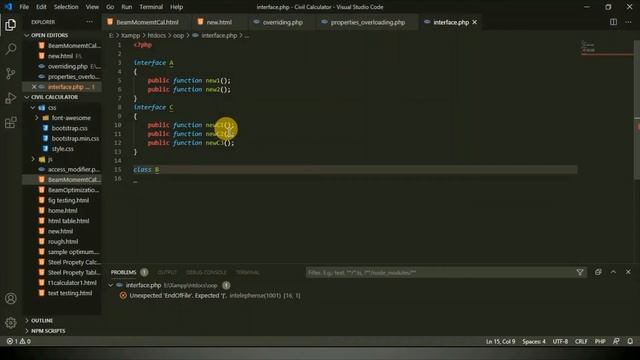Image resolution: width=640 pixels, height=360 pixels.
Task: Select the Terminal panel tab
Action: [247, 272]
